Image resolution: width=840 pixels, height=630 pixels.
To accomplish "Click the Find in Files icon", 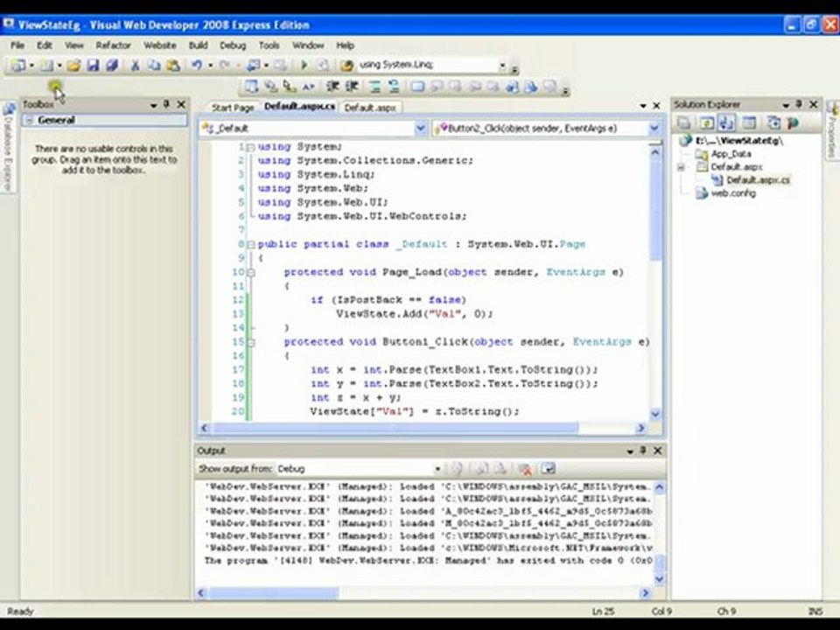I will click(346, 66).
